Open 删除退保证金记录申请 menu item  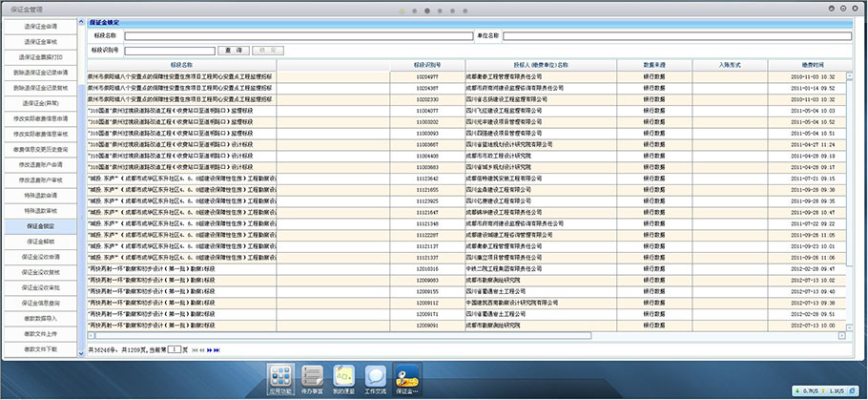pos(40,72)
